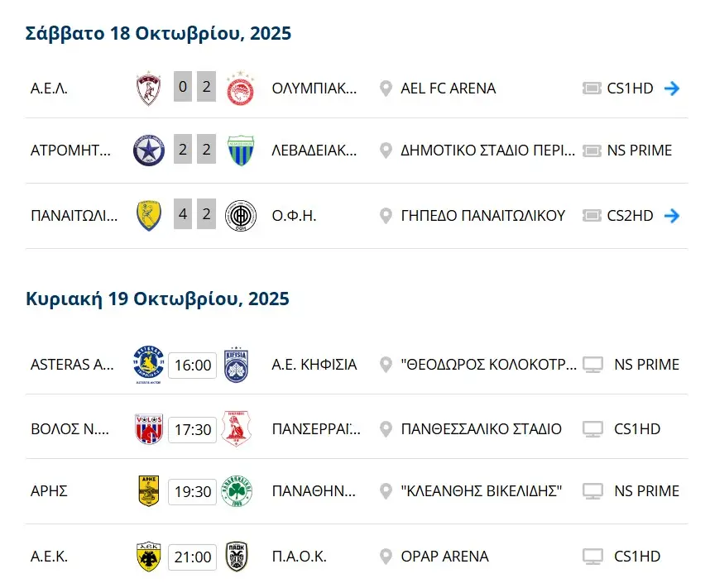This screenshot has height=588, width=710.
Task: Click the 16:00 kickoff time box
Action: coord(193,365)
